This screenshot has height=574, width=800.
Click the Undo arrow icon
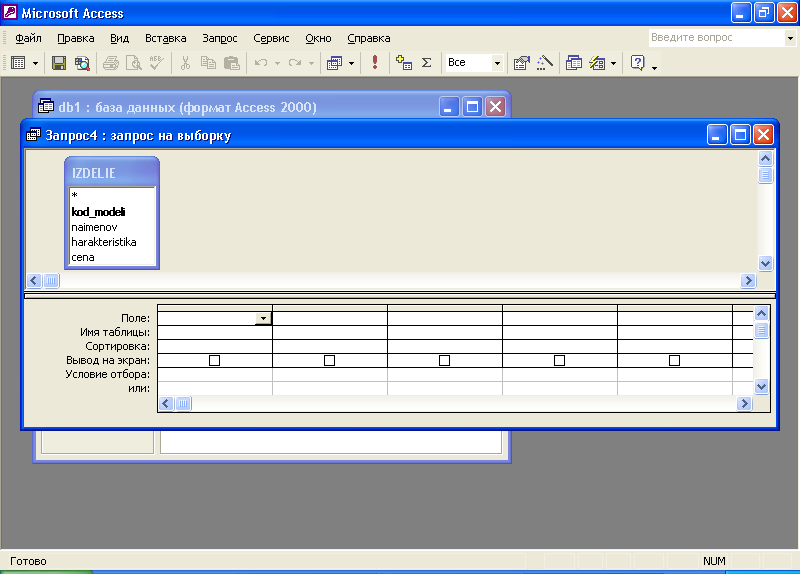[261, 63]
